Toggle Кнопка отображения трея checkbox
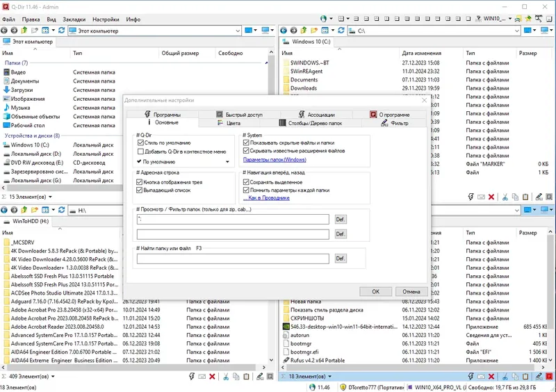 pyautogui.click(x=140, y=182)
